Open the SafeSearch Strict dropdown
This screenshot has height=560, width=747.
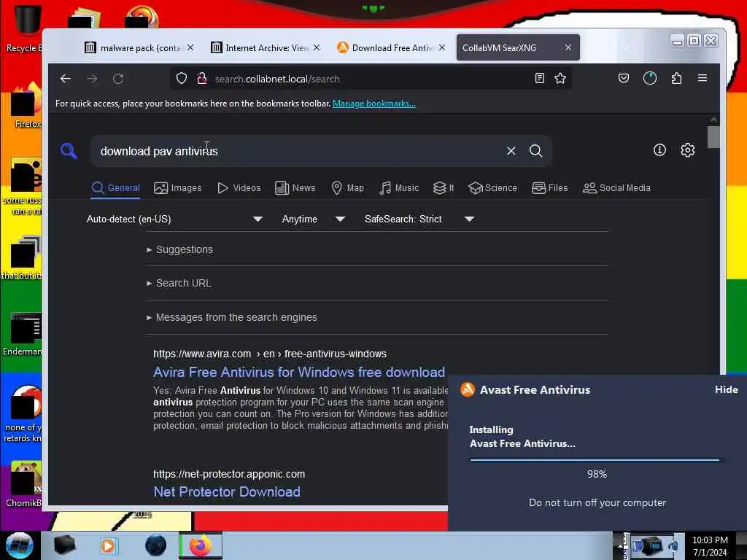pos(419,219)
